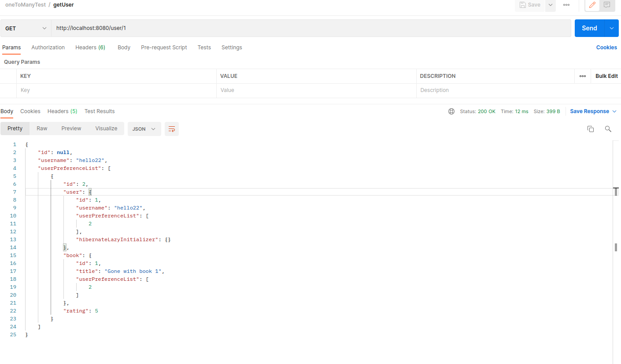
Task: Click the Key input cell
Action: click(x=117, y=90)
